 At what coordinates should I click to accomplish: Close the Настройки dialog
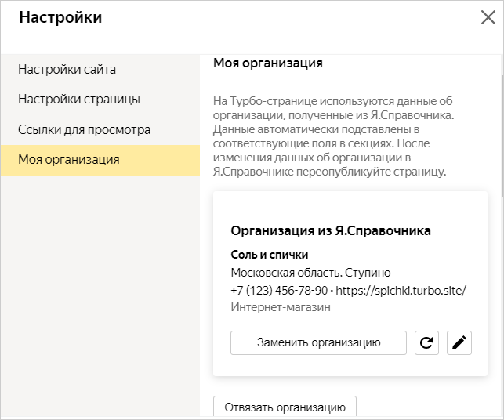tap(488, 18)
